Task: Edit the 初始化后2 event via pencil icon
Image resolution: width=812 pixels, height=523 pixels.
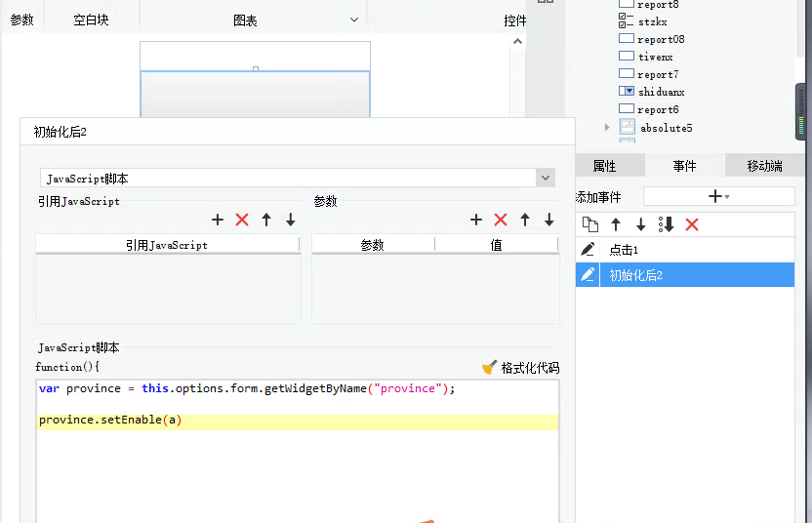Action: point(588,274)
